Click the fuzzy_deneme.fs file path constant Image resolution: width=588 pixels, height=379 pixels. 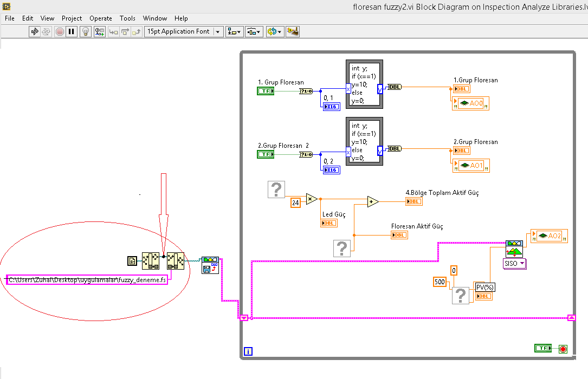(87, 280)
